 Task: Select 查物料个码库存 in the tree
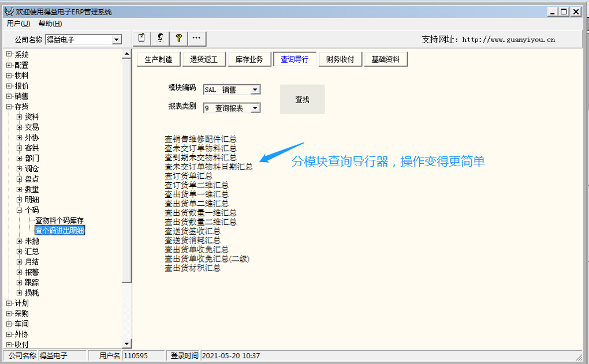(59, 220)
